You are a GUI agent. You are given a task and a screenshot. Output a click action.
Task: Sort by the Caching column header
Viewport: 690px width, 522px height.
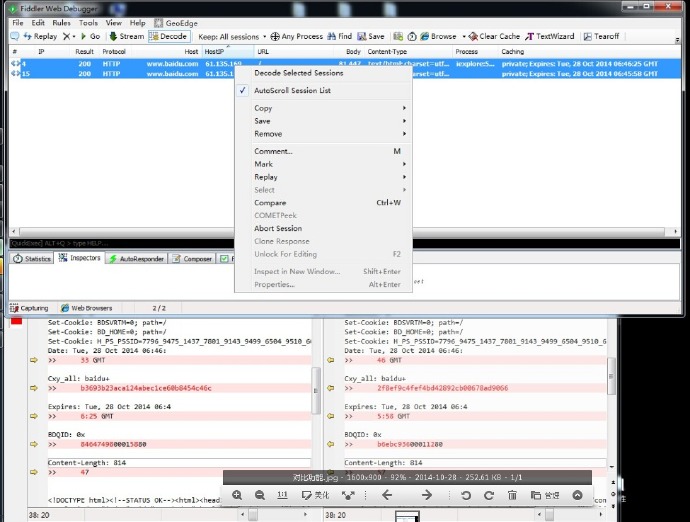pyautogui.click(x=590, y=51)
